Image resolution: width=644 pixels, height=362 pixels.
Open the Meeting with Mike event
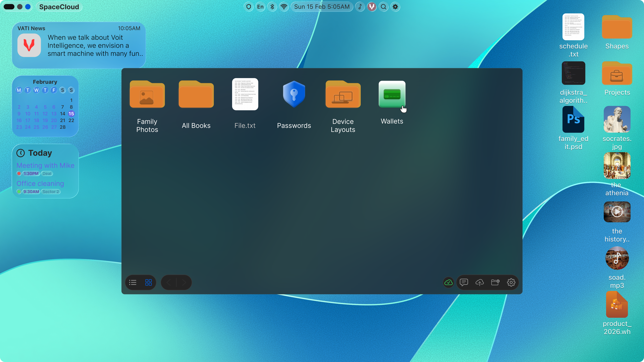[45, 165]
